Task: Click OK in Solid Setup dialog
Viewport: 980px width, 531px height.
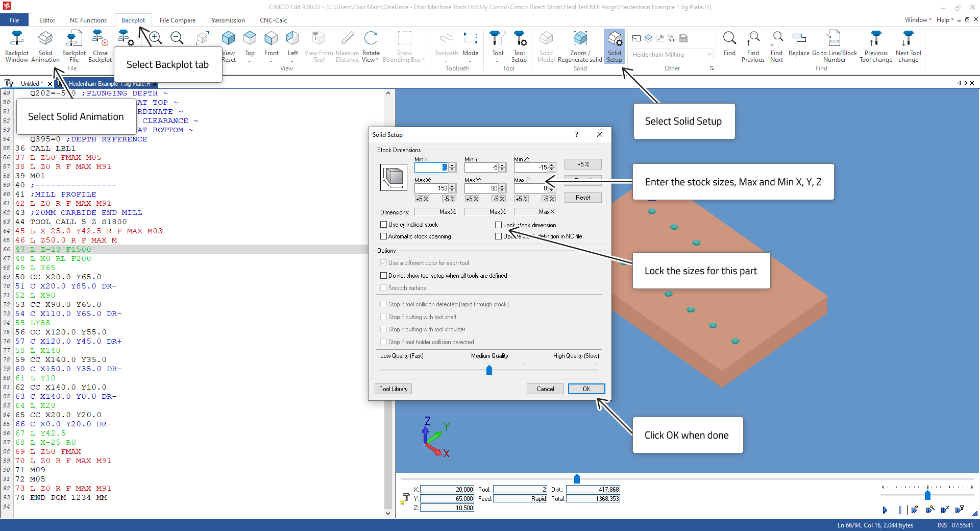Action: tap(586, 389)
